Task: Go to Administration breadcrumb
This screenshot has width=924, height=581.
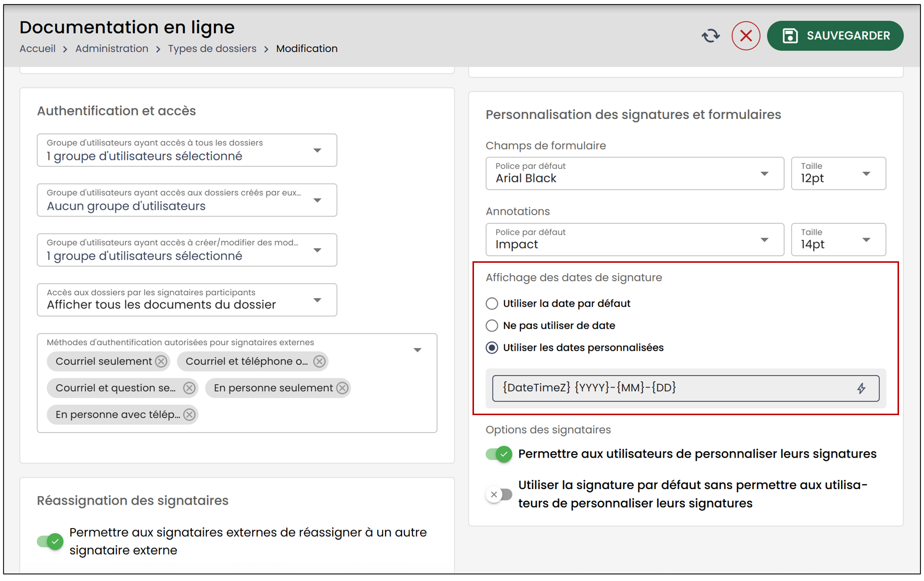Action: click(x=112, y=48)
